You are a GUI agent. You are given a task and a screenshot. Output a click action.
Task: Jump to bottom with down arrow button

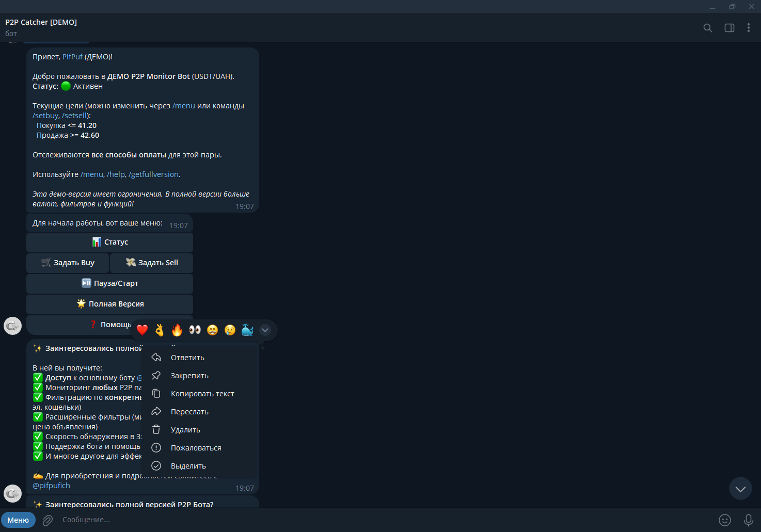point(740,488)
